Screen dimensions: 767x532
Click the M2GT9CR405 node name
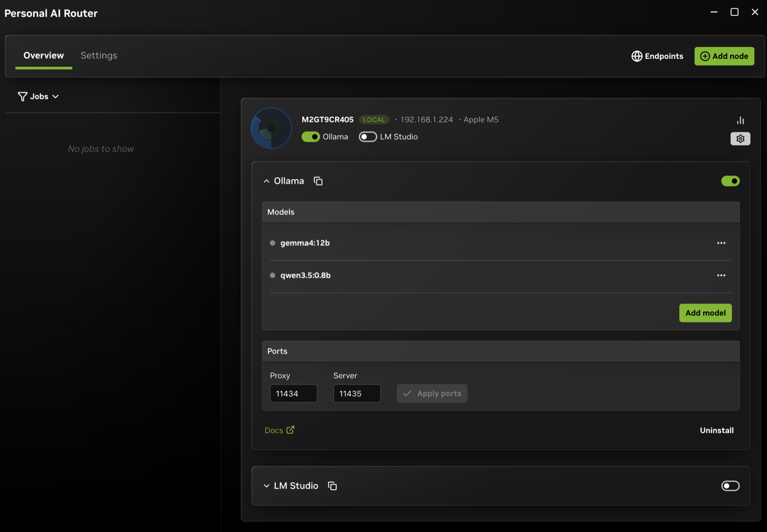tap(327, 119)
